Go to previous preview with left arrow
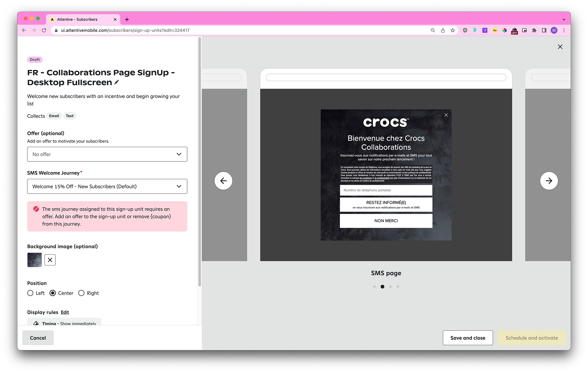Image resolution: width=588 pixels, height=373 pixels. (223, 181)
